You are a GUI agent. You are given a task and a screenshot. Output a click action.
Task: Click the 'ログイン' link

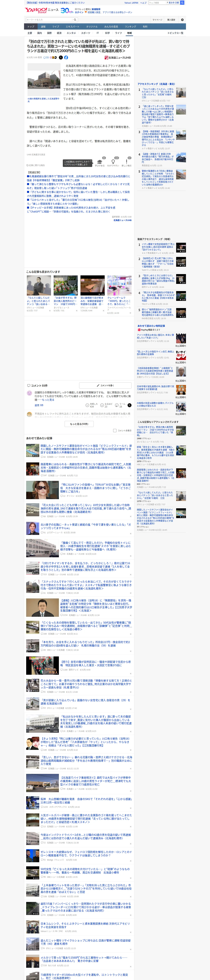[79, 12]
